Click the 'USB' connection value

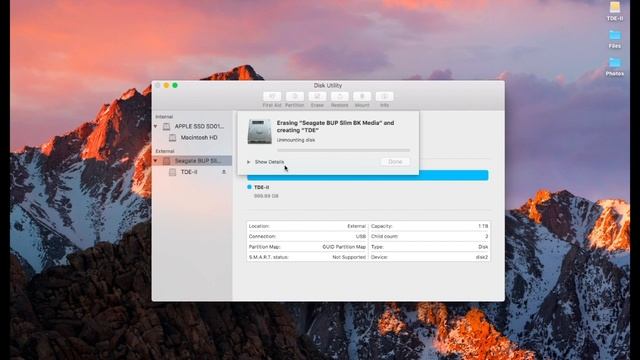click(361, 236)
